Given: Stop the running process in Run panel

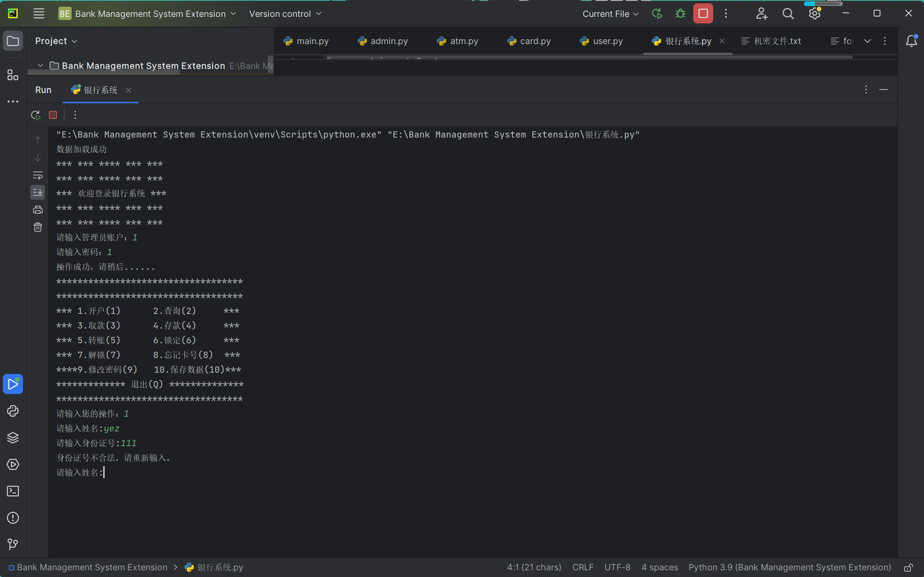Looking at the screenshot, I should pyautogui.click(x=53, y=115).
